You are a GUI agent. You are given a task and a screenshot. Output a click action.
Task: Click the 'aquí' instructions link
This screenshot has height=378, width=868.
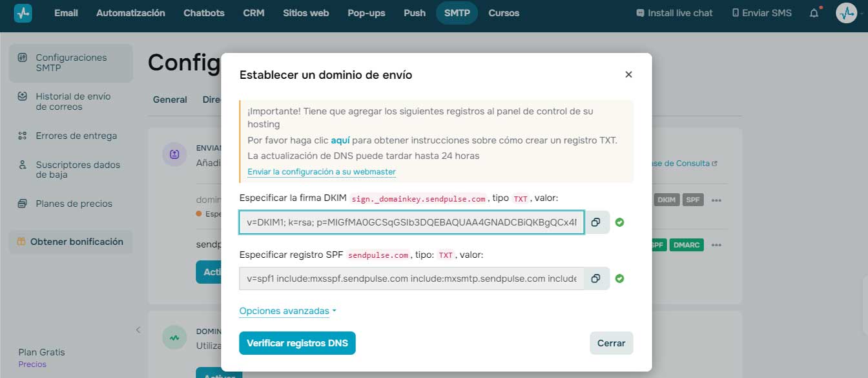tap(340, 140)
